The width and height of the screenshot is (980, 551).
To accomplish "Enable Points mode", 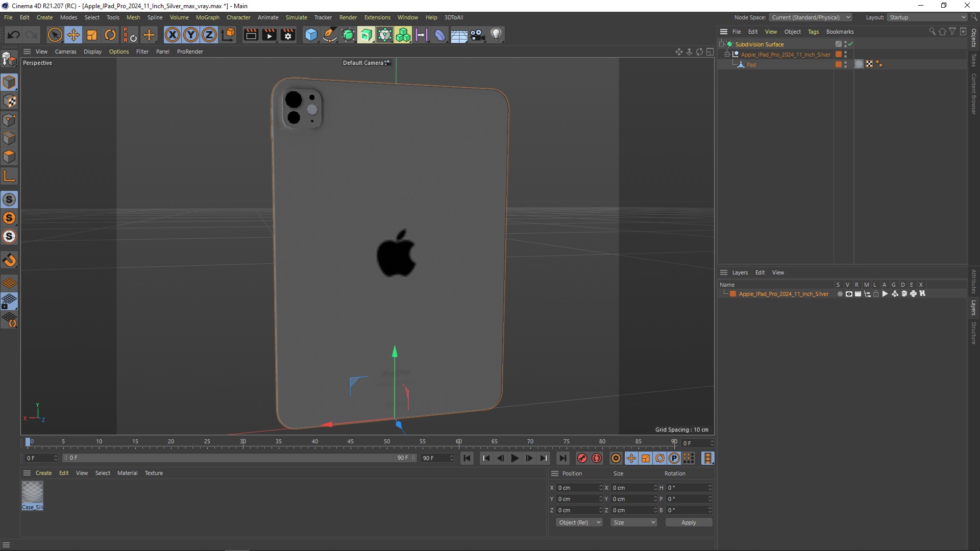I will coord(9,120).
